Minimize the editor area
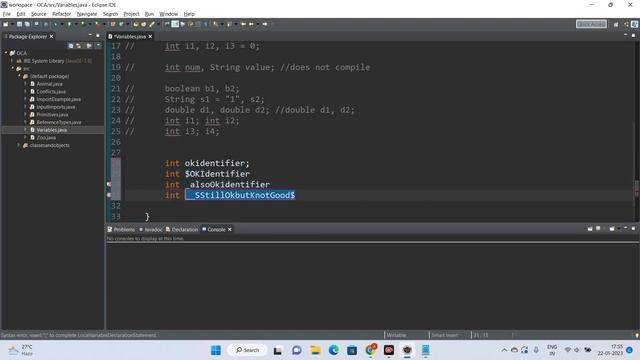This screenshot has height=360, width=640. tap(625, 36)
